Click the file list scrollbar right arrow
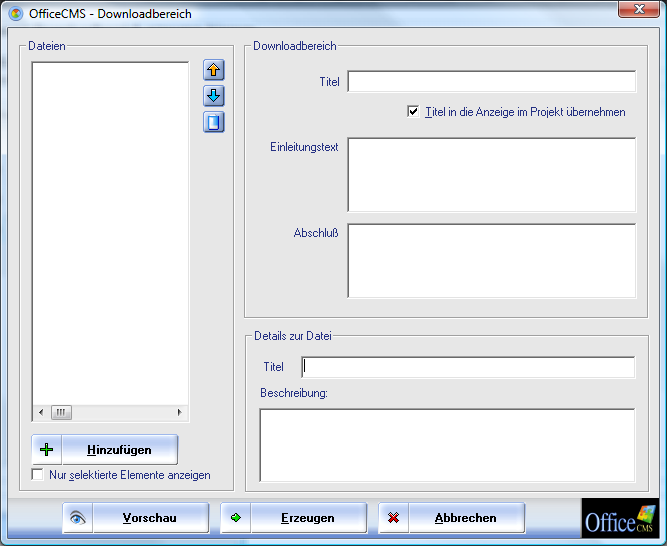This screenshot has height=546, width=667. pos(180,412)
